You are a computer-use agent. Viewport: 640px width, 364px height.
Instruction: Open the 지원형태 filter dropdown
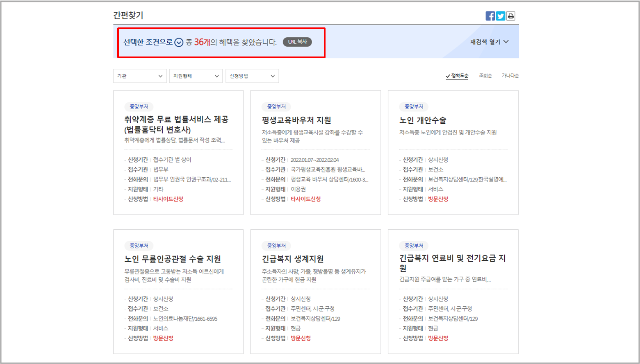[196, 76]
